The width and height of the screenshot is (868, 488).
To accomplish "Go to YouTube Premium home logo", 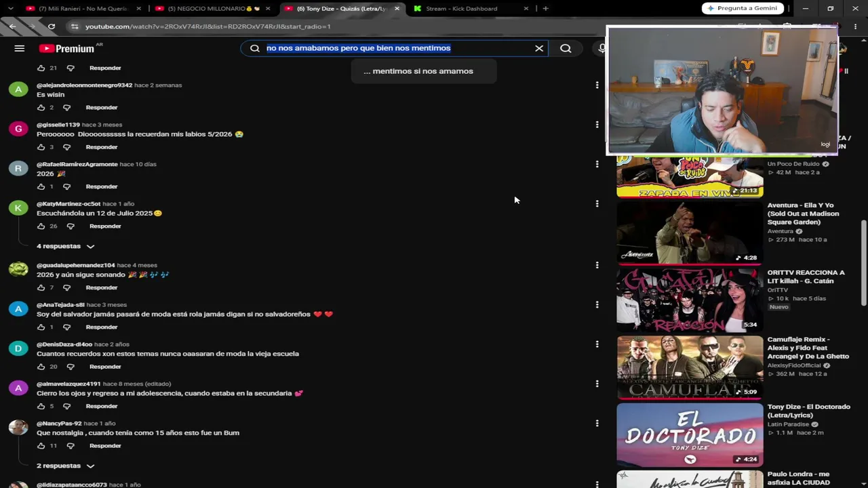I will [66, 48].
